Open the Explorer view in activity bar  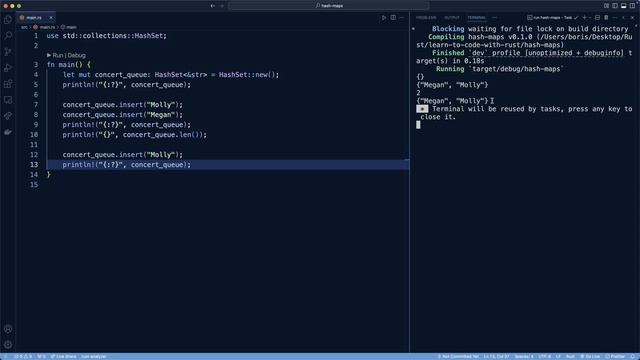pos(8,20)
